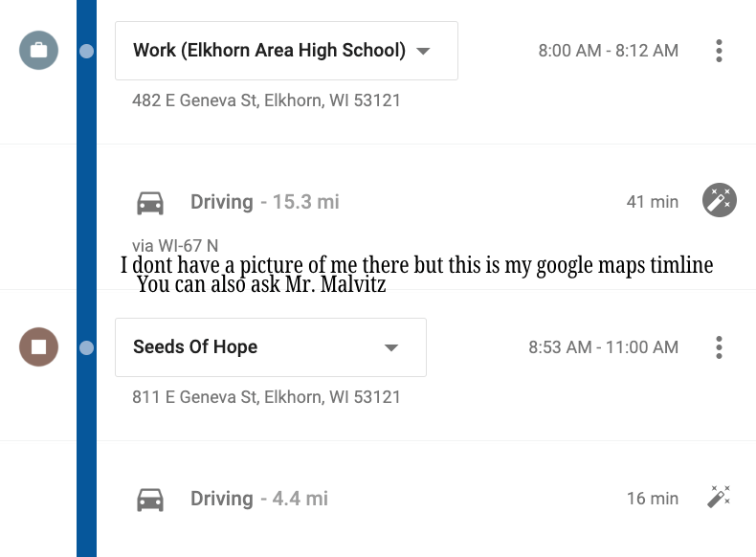Open the 811 E Geneva St address
This screenshot has height=557, width=756.
266,397
